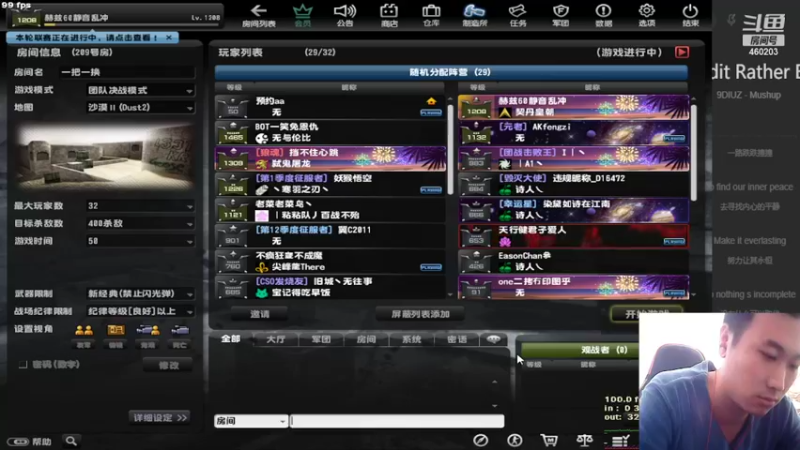Click the red play button beside 游戏进行中
Image resolution: width=800 pixels, height=450 pixels.
coord(682,52)
